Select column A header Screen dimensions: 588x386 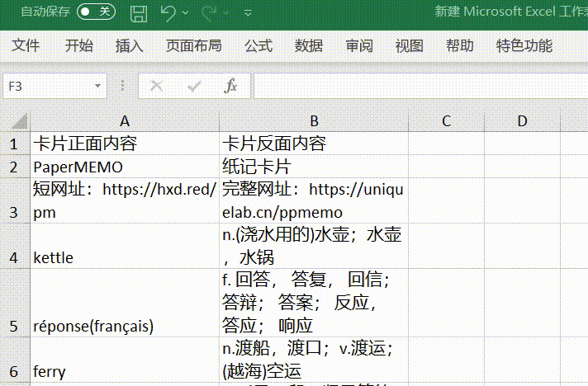pos(125,121)
